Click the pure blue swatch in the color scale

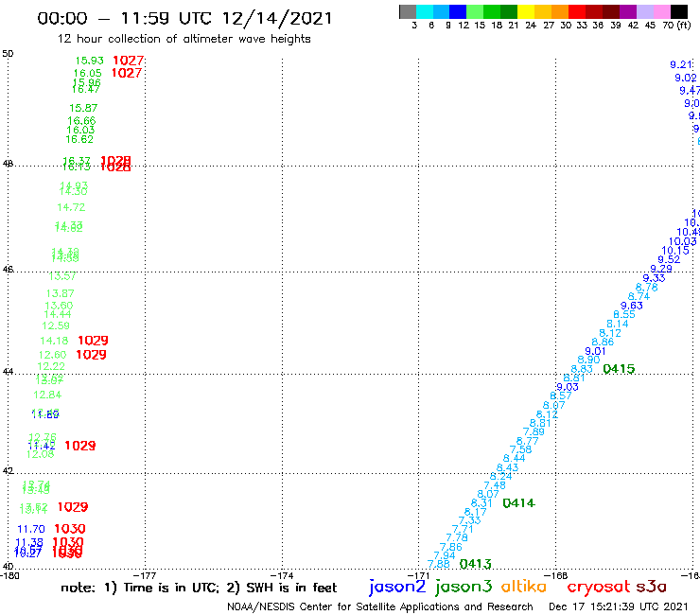pos(459,11)
